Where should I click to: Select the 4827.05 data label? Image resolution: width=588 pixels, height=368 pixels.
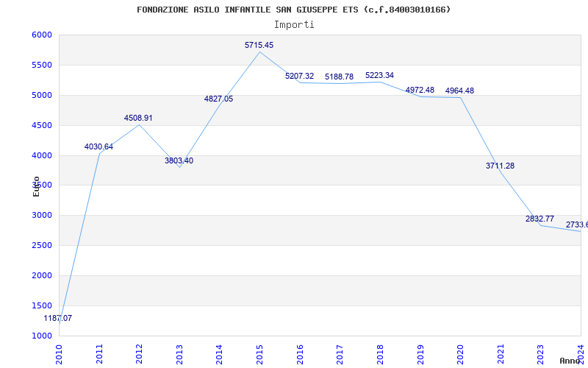pos(218,99)
